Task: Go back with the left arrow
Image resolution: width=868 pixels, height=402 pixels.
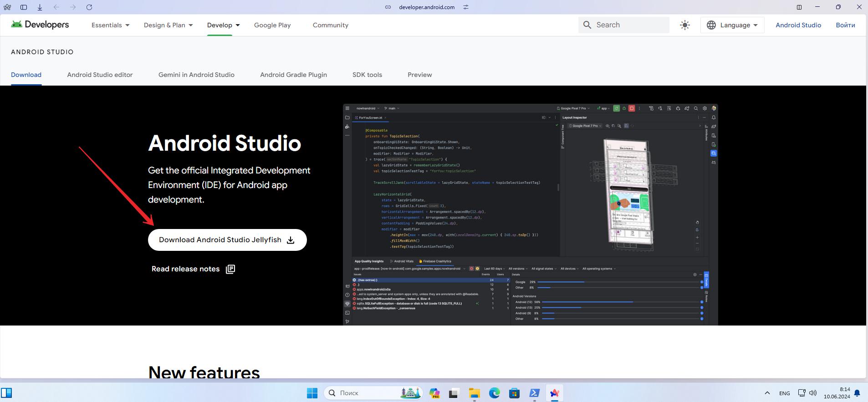Action: (x=56, y=7)
